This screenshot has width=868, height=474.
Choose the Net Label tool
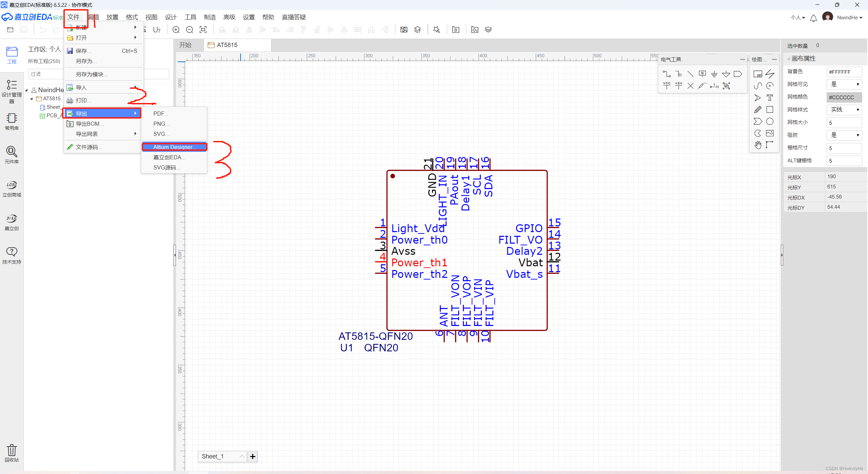point(702,74)
